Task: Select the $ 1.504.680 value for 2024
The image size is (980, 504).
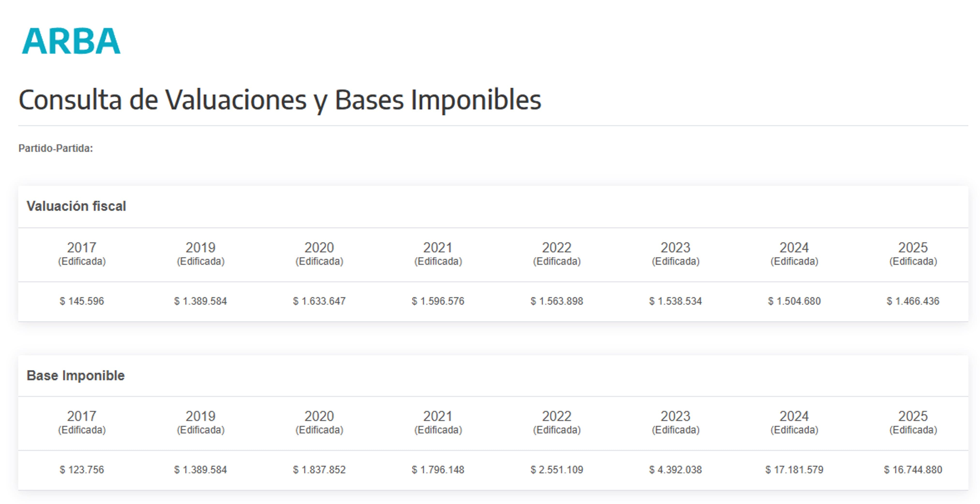Action: (x=794, y=301)
